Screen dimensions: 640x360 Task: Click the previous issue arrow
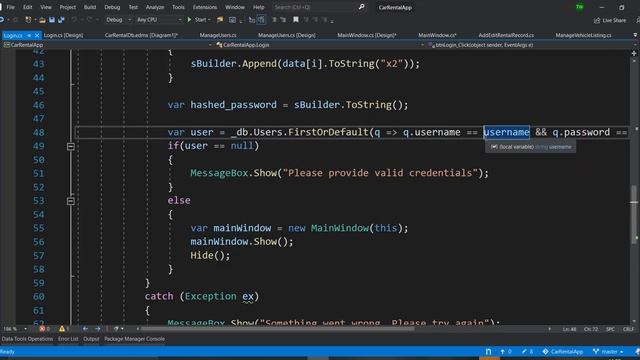pyautogui.click(x=85, y=329)
